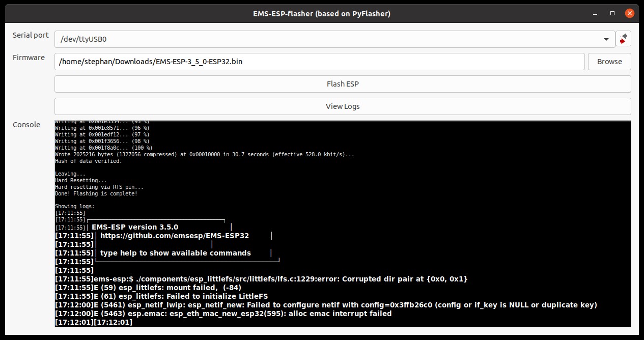Browse for a firmware binary file
This screenshot has height=340, width=644.
609,62
